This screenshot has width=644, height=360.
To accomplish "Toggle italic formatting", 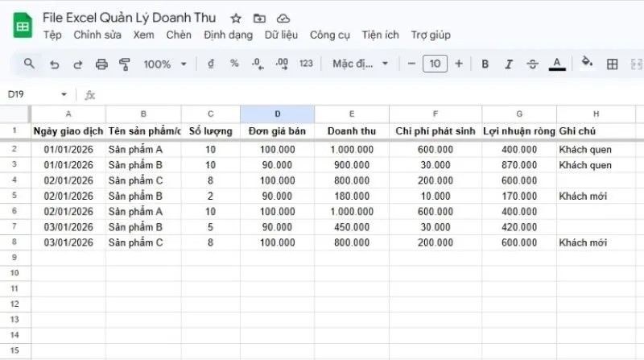I will pos(509,64).
